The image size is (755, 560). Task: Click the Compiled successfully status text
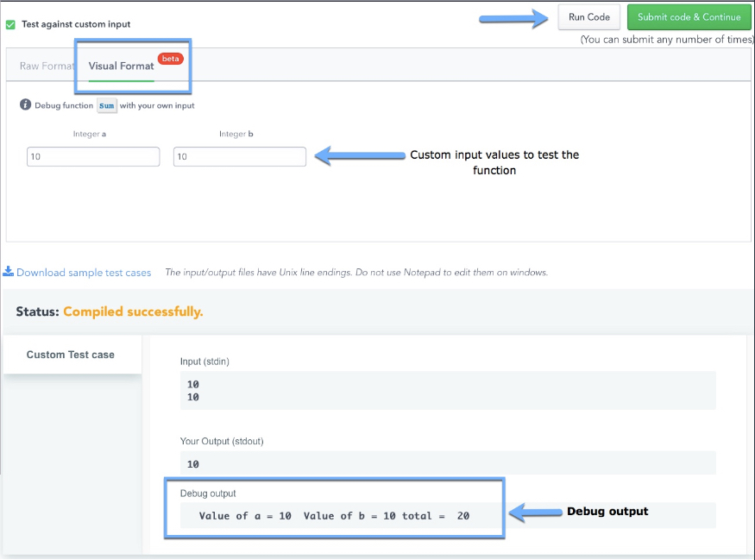pyautogui.click(x=133, y=311)
